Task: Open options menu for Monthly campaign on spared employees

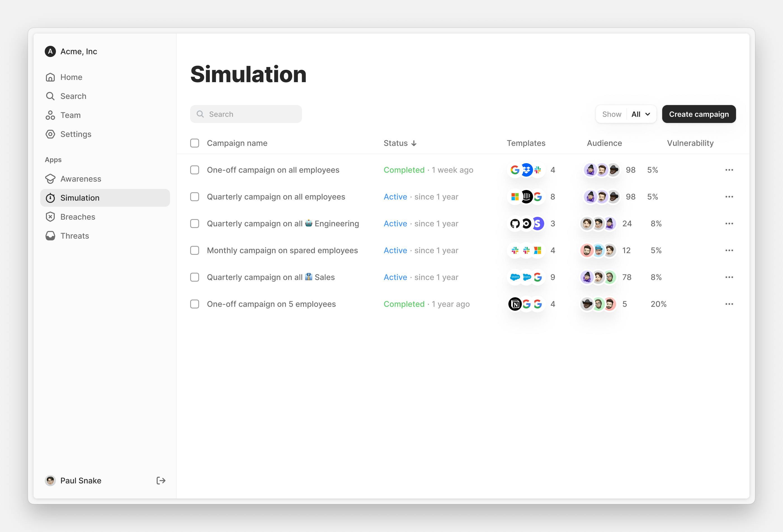Action: point(729,250)
